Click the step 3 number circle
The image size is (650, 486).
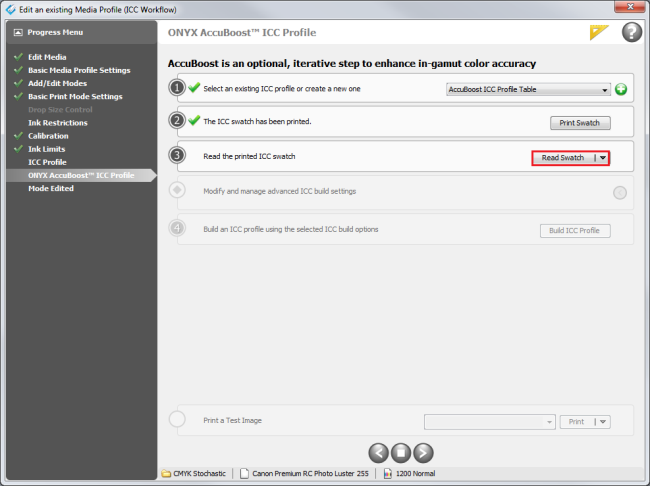pos(177,156)
